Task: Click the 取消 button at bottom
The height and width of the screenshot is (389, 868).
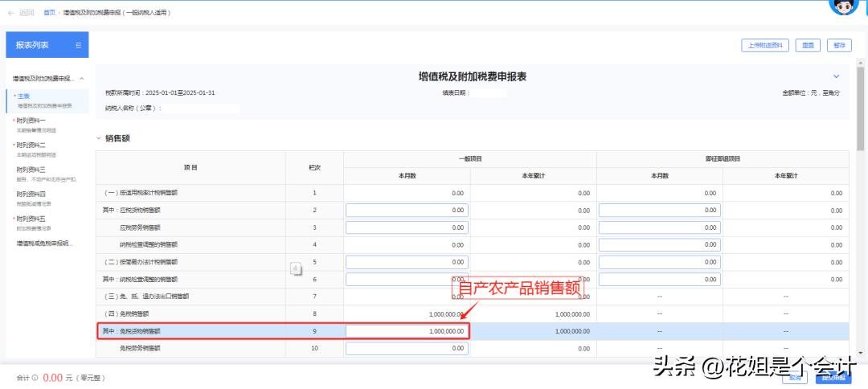Action: point(795,378)
